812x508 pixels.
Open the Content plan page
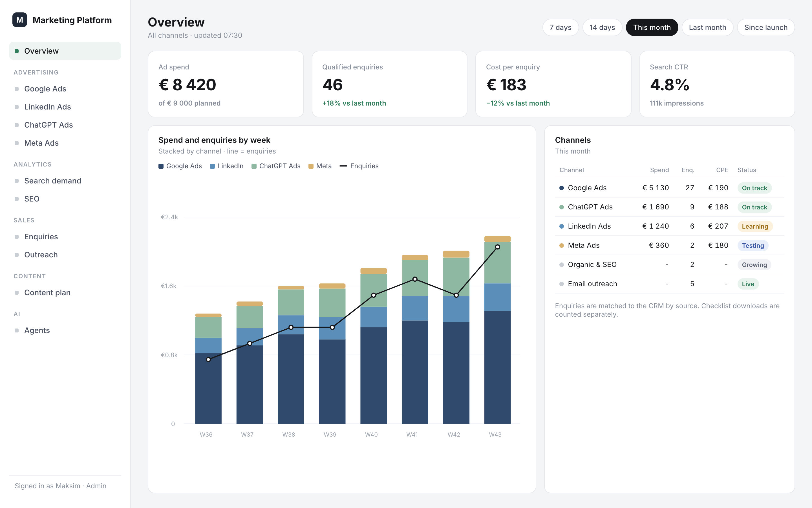(65, 293)
